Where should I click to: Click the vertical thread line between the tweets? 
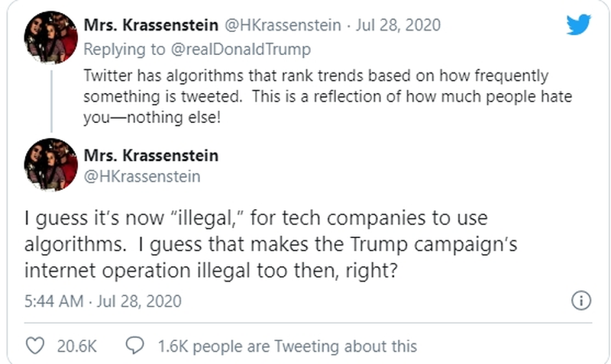coord(51,101)
